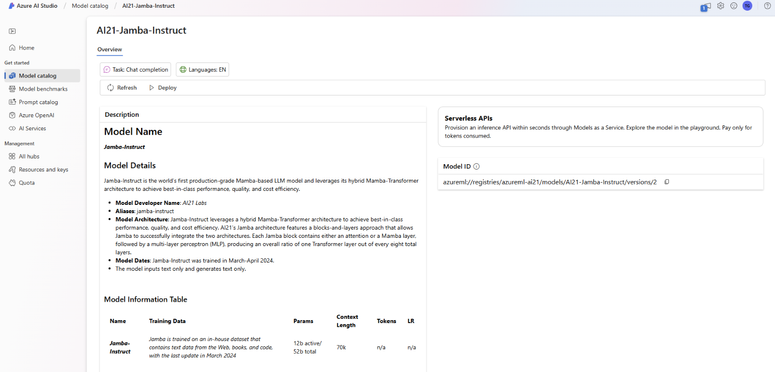Open the Azure AI Studio breadcrumb link
775x372 pixels.
click(37, 6)
